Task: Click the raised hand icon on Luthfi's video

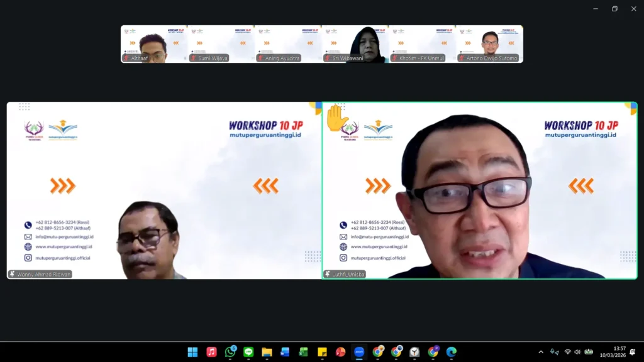Action: [x=337, y=118]
